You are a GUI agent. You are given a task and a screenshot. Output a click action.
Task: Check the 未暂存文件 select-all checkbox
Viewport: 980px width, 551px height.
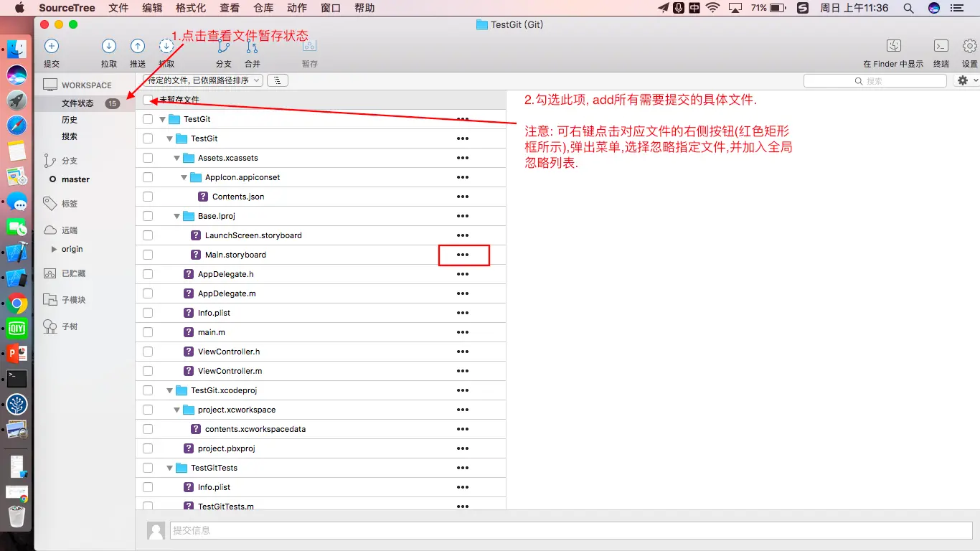coord(148,100)
